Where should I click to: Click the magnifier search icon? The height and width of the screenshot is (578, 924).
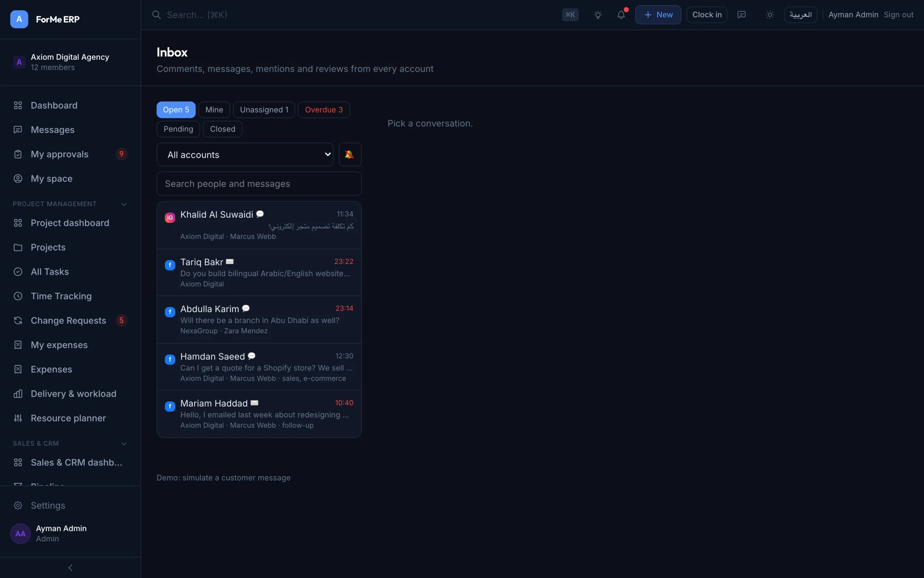pos(156,15)
